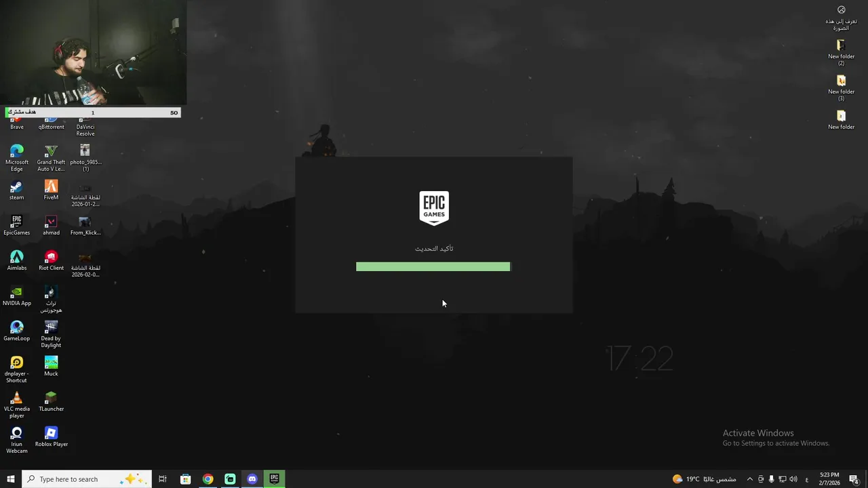The image size is (868, 488).
Task: Select the Grand Theft Auto V desktop icon
Action: coord(51,157)
